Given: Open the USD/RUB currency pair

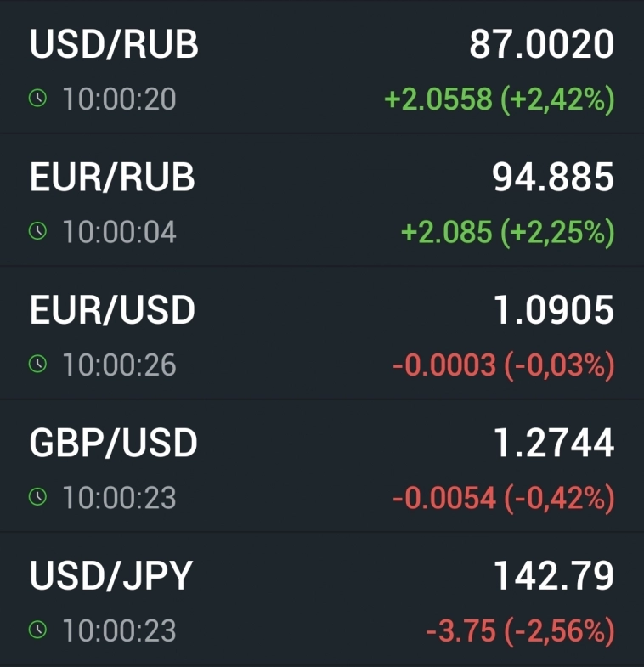Looking at the screenshot, I should (114, 45).
